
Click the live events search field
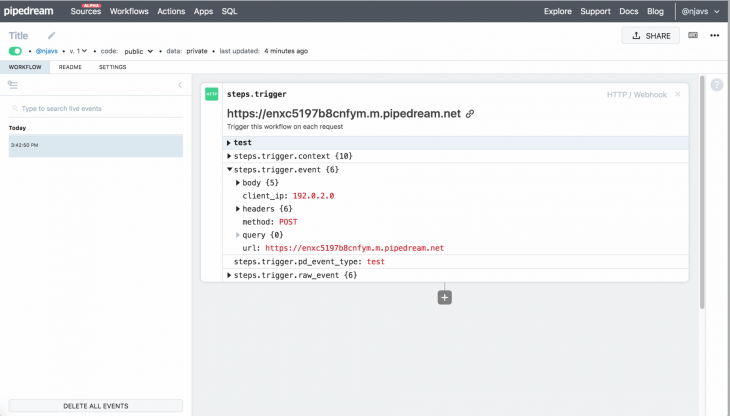[x=96, y=108]
